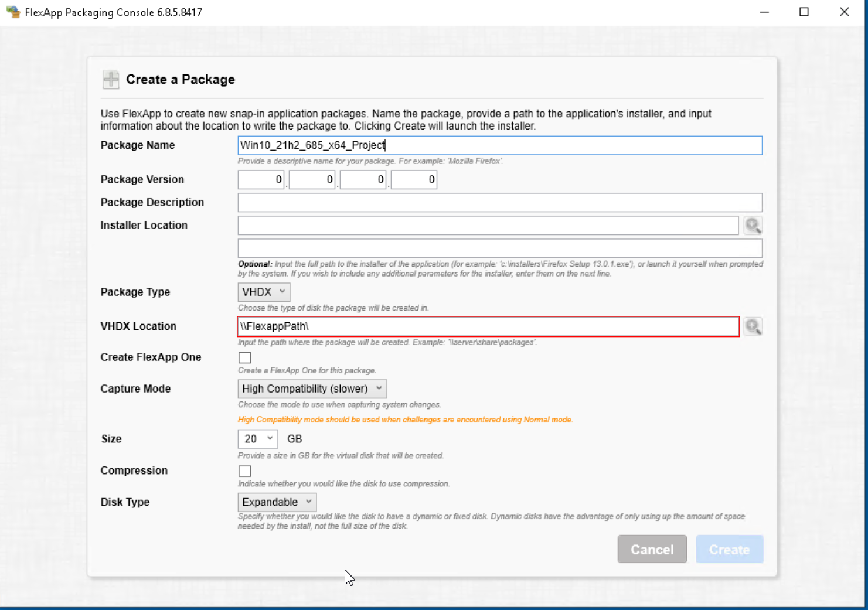Viewport: 868px width, 610px height.
Task: Open the Package Type VHDX dropdown
Action: coord(264,292)
